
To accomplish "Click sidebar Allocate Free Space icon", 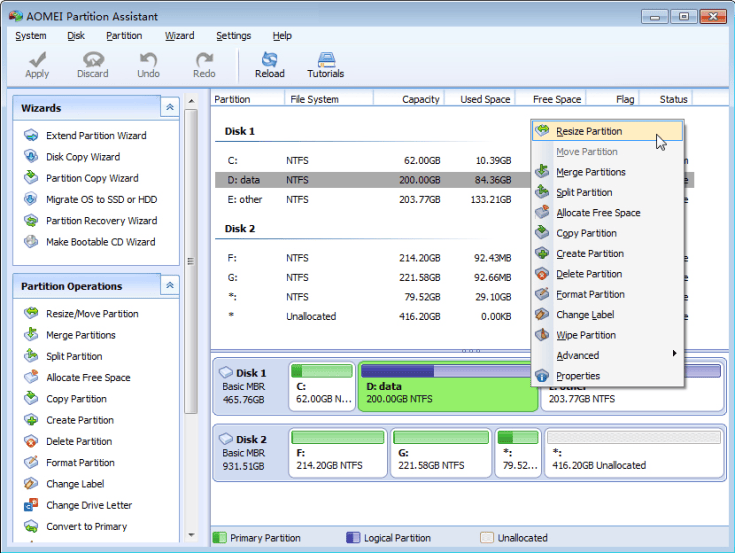I will point(31,377).
